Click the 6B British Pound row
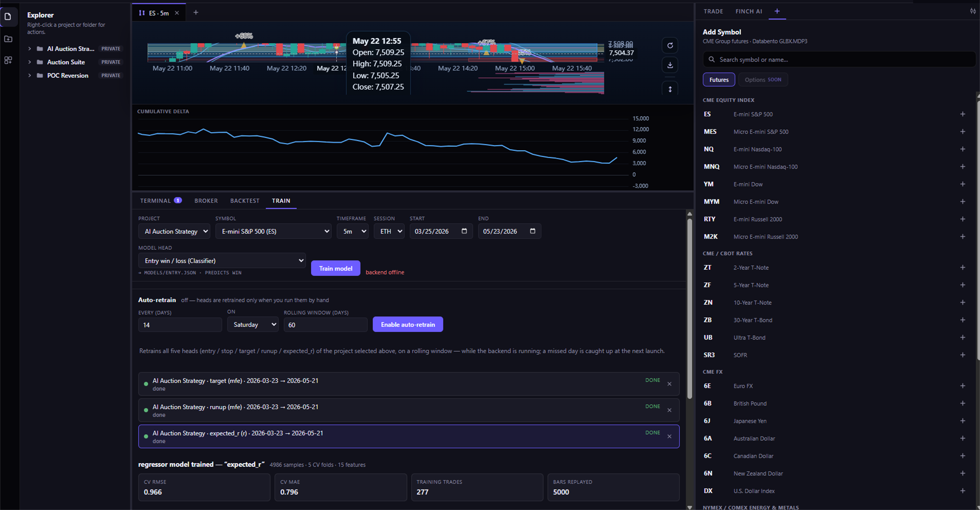This screenshot has width=980, height=510. point(835,404)
